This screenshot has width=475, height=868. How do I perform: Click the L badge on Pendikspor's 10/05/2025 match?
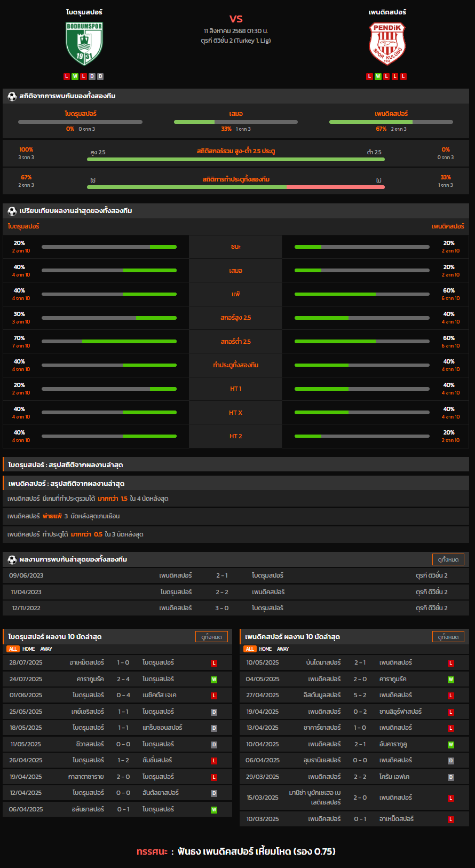click(x=451, y=663)
